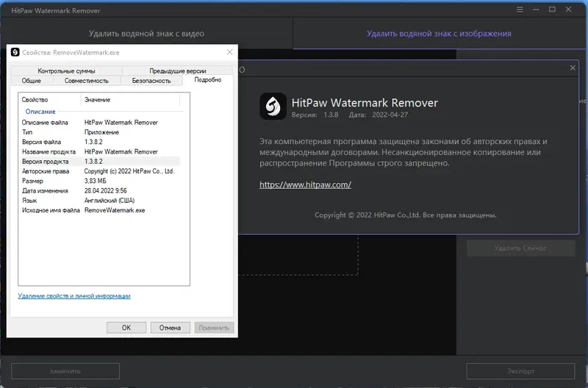Click the About dialog copyright line

pyautogui.click(x=406, y=215)
